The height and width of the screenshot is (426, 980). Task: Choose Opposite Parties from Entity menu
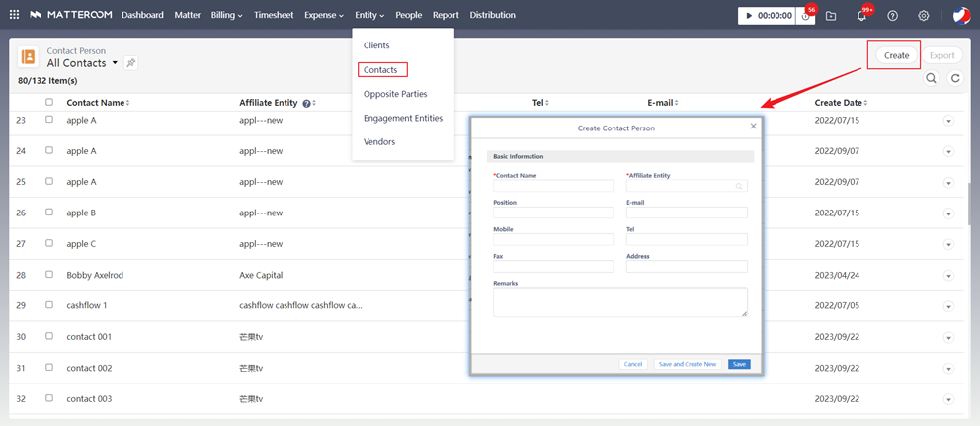click(x=395, y=94)
